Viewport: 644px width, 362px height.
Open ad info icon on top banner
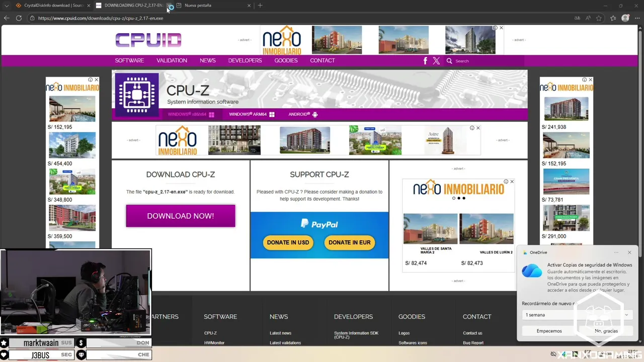pyautogui.click(x=495, y=28)
